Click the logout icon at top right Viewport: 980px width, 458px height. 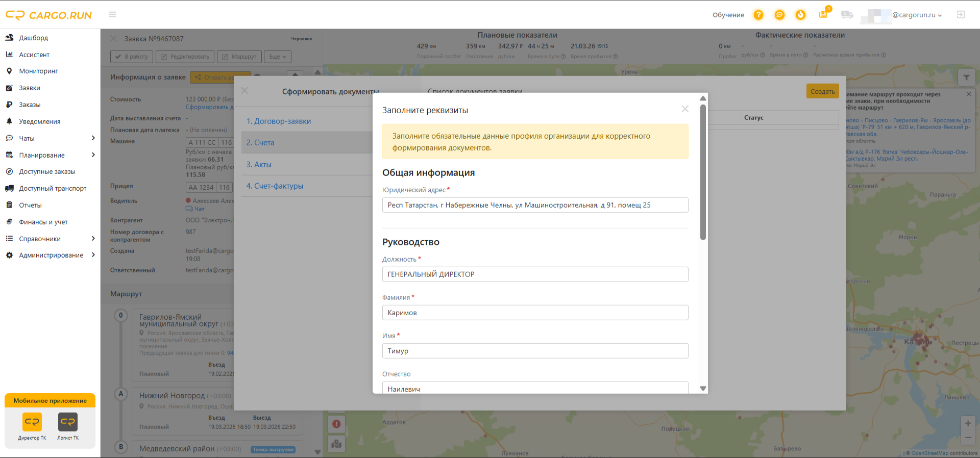coord(961,15)
